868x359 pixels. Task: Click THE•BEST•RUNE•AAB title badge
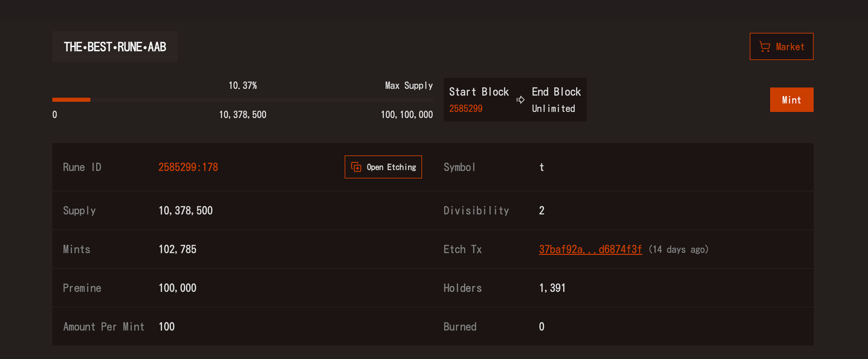click(115, 47)
